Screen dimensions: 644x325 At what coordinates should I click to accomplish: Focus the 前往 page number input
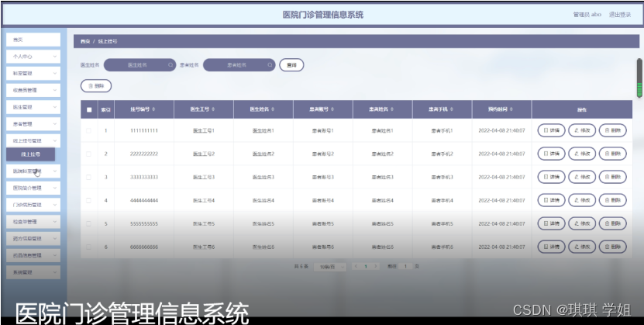(405, 266)
